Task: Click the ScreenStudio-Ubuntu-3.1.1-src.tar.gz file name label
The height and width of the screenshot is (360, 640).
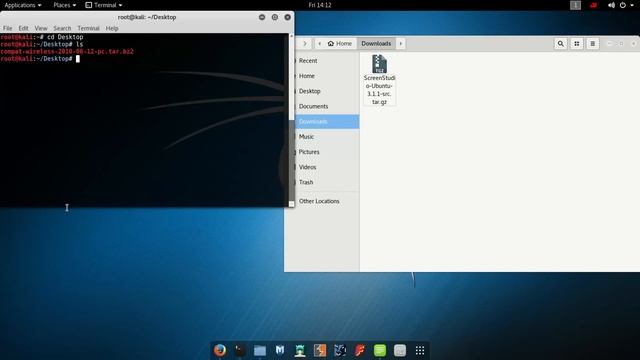Action: click(x=380, y=90)
